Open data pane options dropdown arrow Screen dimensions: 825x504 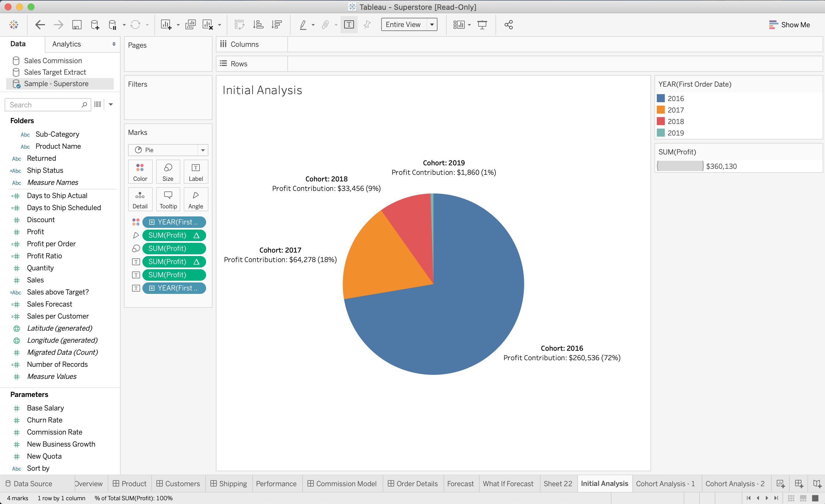click(111, 104)
